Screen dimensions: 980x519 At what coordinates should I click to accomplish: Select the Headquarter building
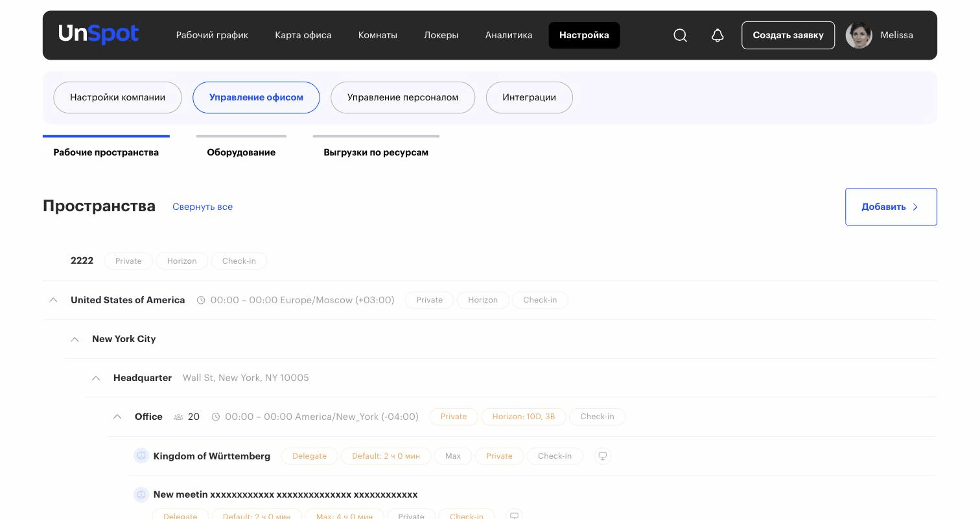(x=143, y=378)
